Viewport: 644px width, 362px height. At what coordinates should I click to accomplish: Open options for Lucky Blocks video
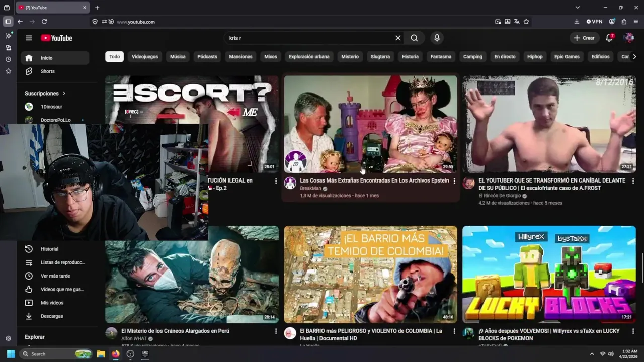[633, 331]
